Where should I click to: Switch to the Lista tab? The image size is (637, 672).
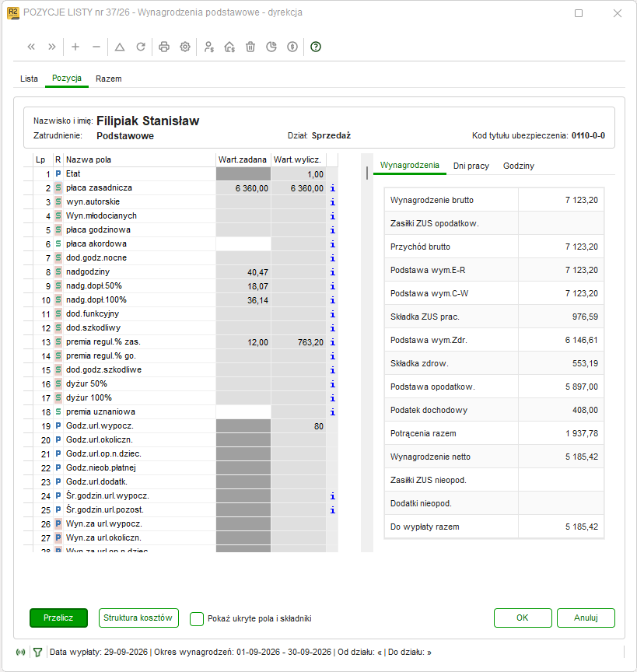tap(29, 79)
